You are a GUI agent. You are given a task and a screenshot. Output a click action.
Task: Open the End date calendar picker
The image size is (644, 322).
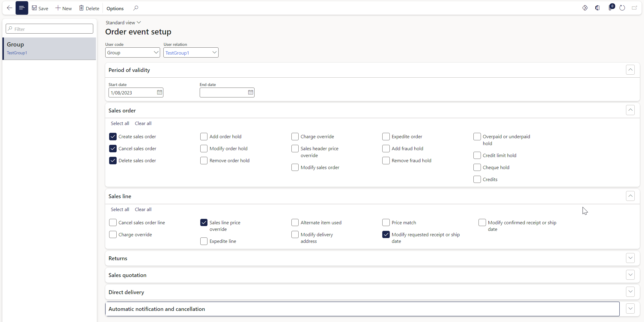pos(250,92)
